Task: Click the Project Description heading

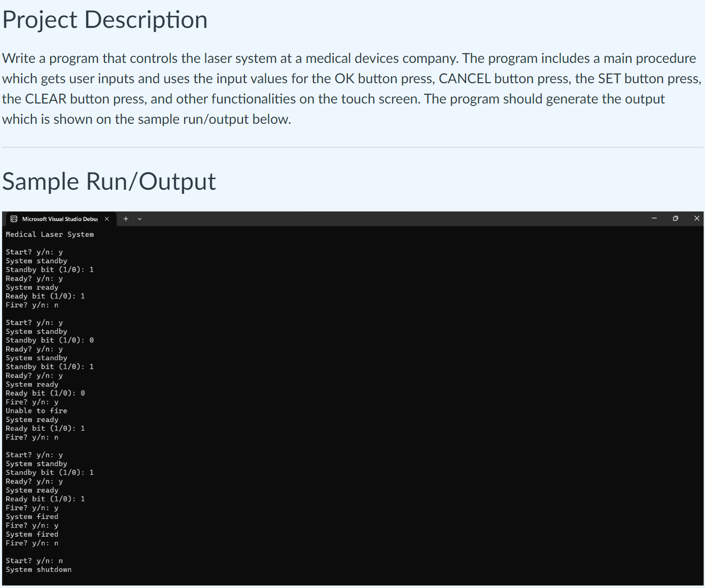Action: (104, 19)
